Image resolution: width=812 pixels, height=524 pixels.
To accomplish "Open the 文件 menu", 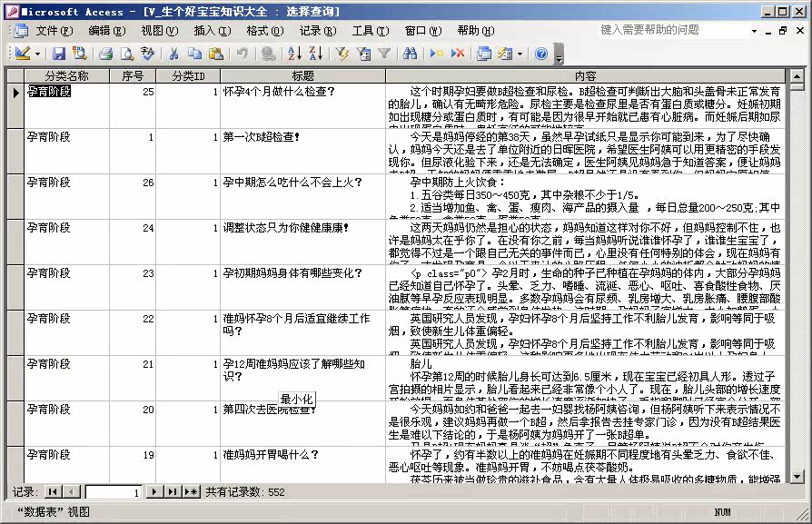I will [x=54, y=31].
